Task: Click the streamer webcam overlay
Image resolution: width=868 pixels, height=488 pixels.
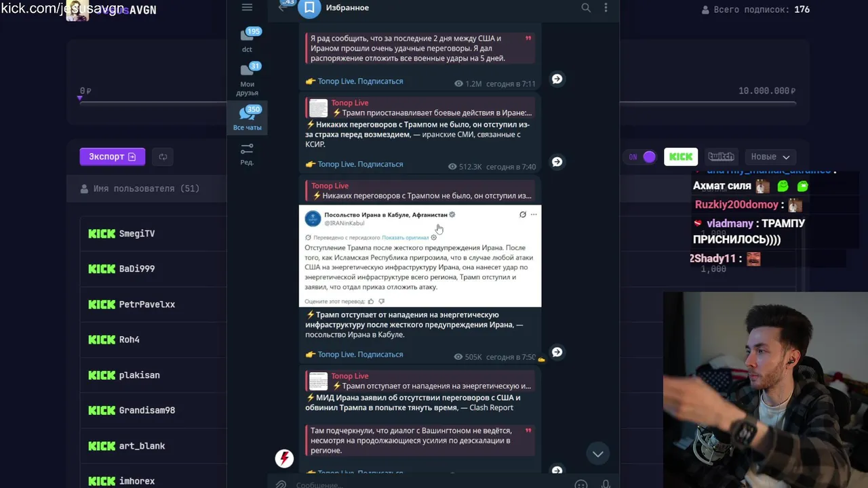Action: [x=766, y=390]
